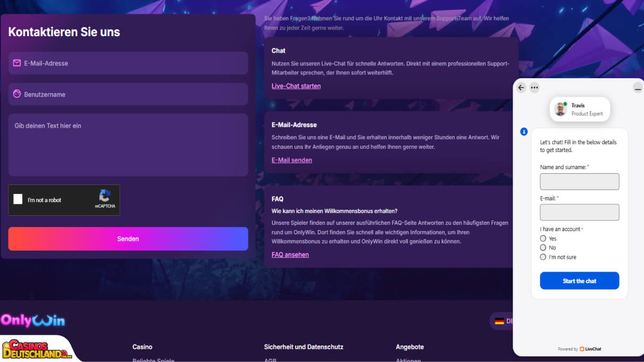This screenshot has width=644, height=362.
Task: Click the Sicherheit und Datenschutz footer heading
Action: click(x=303, y=347)
